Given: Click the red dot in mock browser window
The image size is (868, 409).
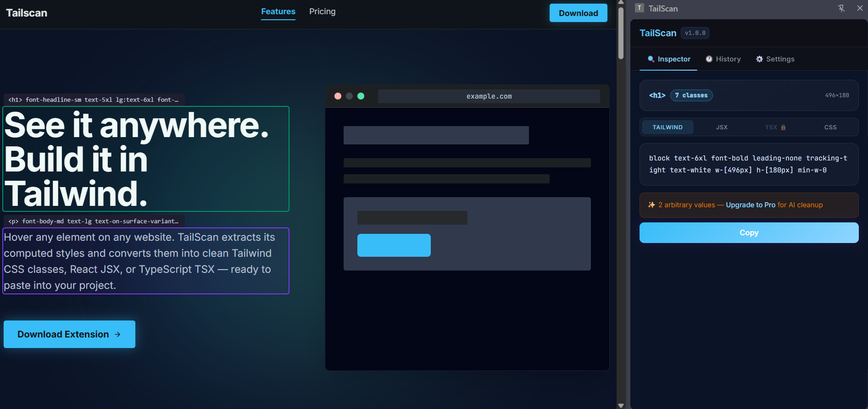Looking at the screenshot, I should tap(338, 96).
